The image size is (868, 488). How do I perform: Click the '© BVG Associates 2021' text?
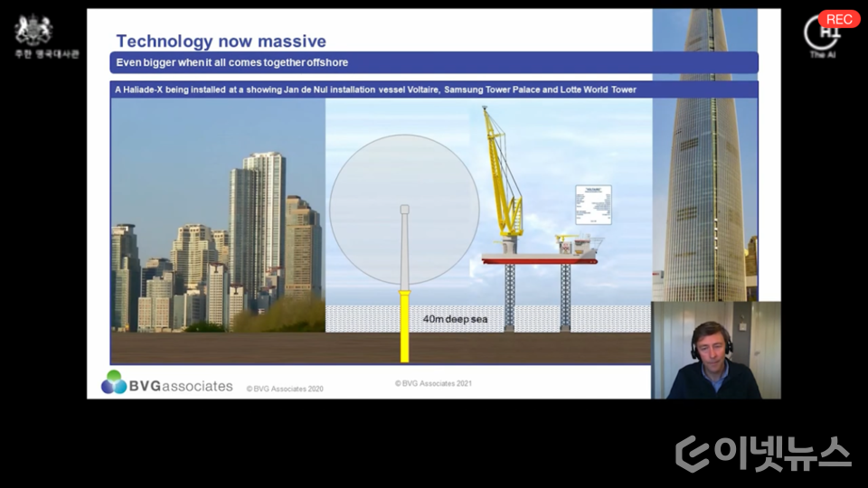[433, 383]
